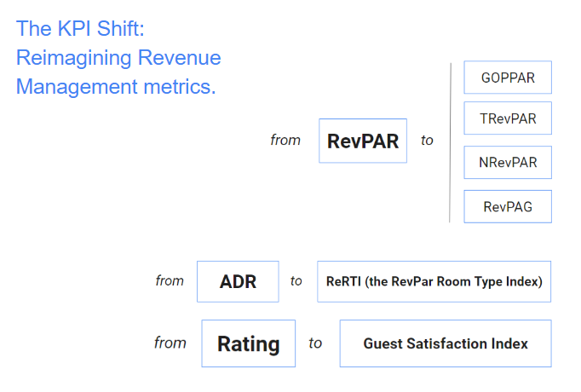Click the RevPAR box
The height and width of the screenshot is (392, 581).
[x=363, y=141]
